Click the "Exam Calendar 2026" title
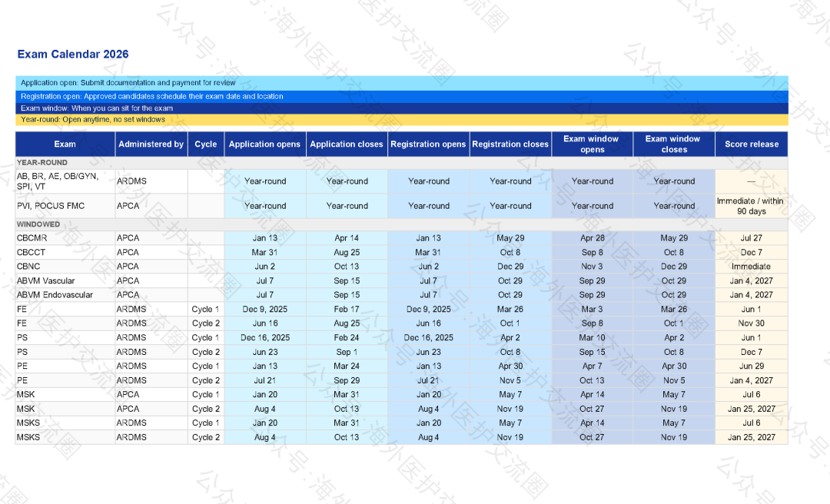Image resolution: width=830 pixels, height=504 pixels. point(73,54)
